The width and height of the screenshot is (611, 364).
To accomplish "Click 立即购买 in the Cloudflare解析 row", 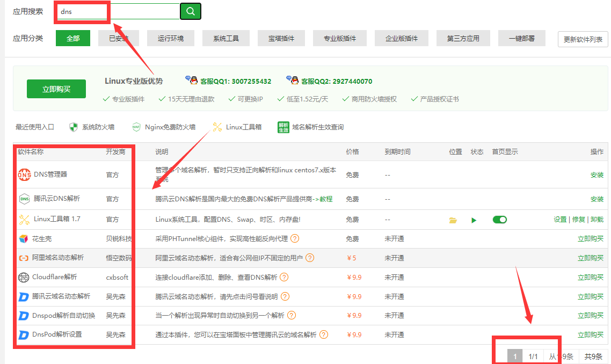I will point(591,278).
